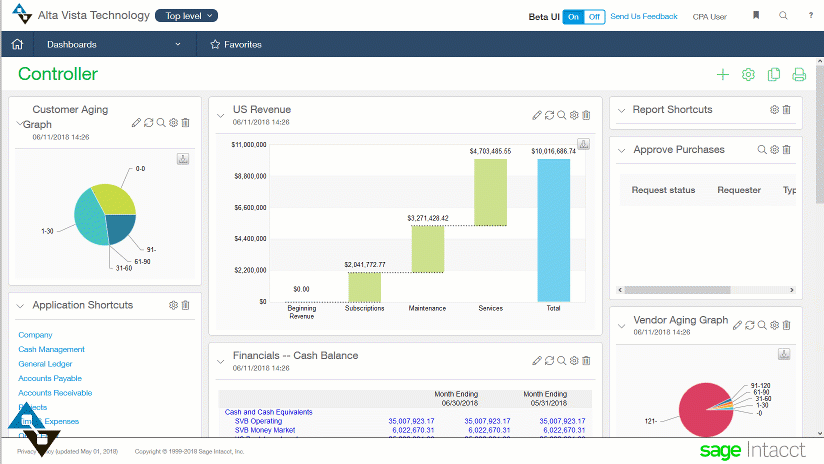Open dashboard settings with the green gear icon
The width and height of the screenshot is (824, 464).
point(748,75)
